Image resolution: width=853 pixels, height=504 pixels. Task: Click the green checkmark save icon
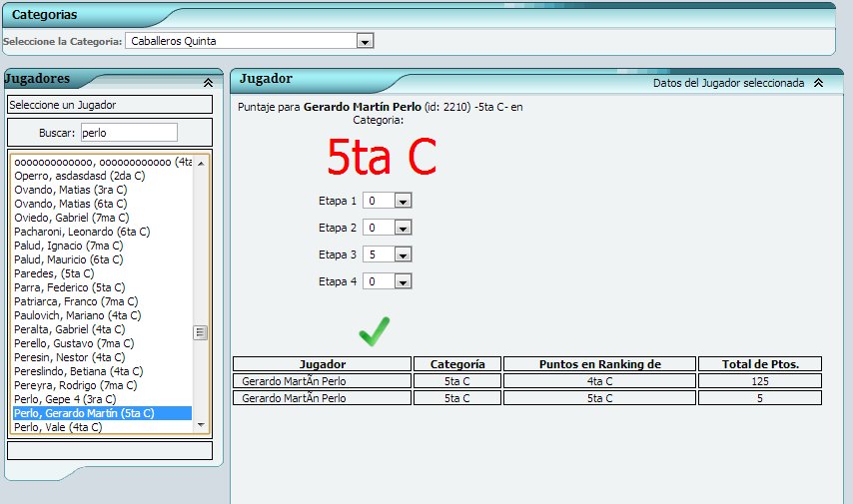[x=374, y=331]
